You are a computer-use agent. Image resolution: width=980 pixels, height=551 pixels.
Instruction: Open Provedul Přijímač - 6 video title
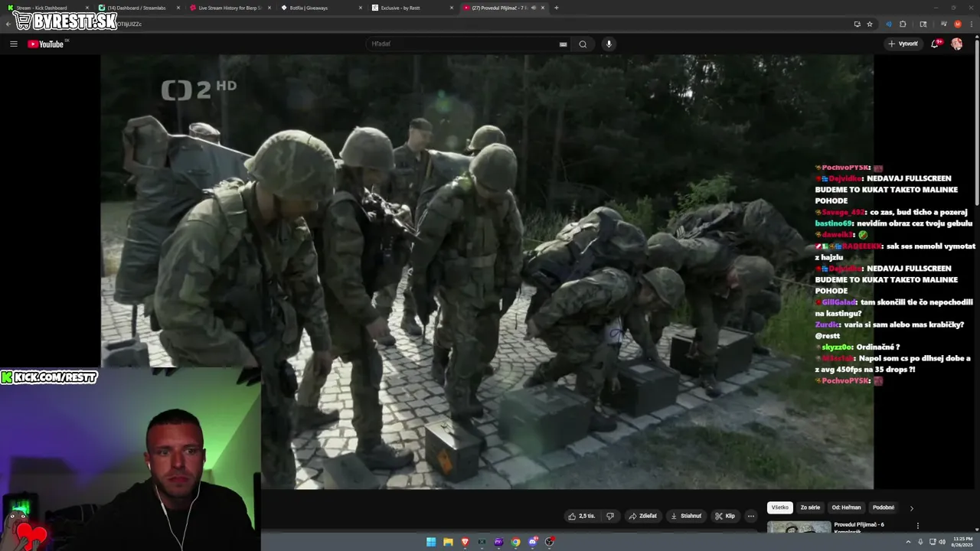tap(859, 527)
